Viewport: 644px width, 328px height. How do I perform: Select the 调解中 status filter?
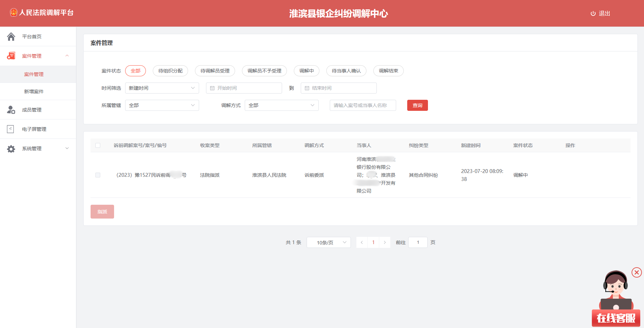[307, 71]
